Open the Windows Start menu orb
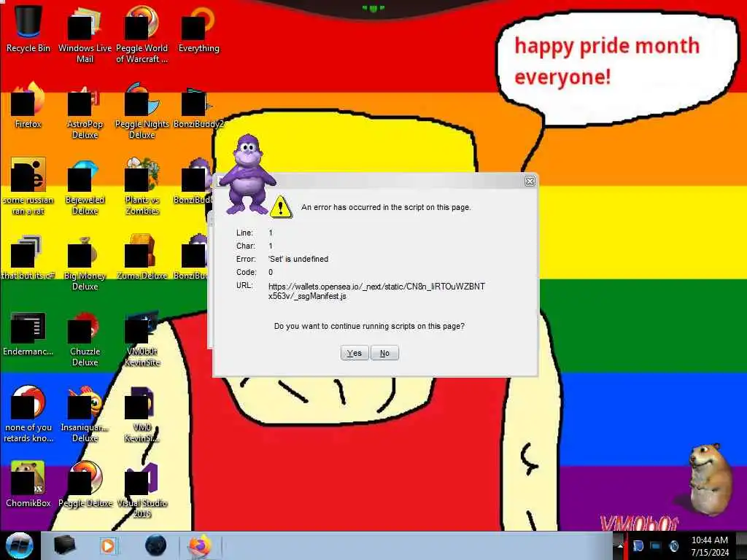Image resolution: width=747 pixels, height=560 pixels. point(20,545)
